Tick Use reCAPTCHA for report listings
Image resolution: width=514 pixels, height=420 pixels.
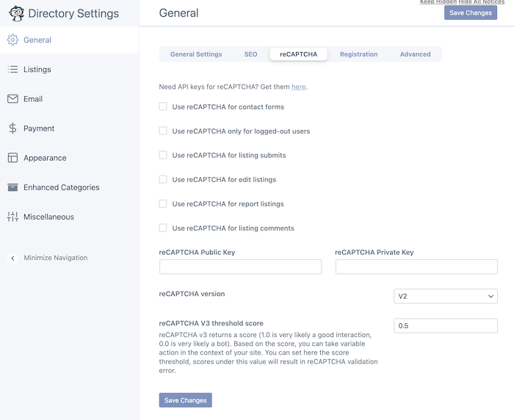pos(163,203)
